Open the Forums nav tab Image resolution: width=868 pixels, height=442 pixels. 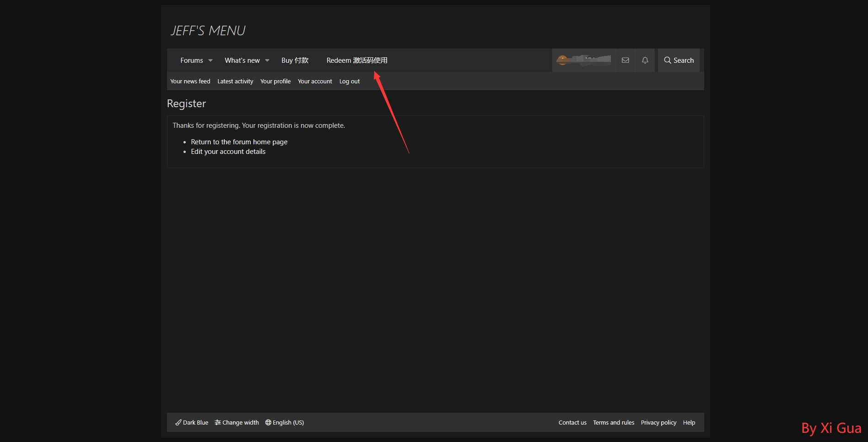[x=191, y=60]
